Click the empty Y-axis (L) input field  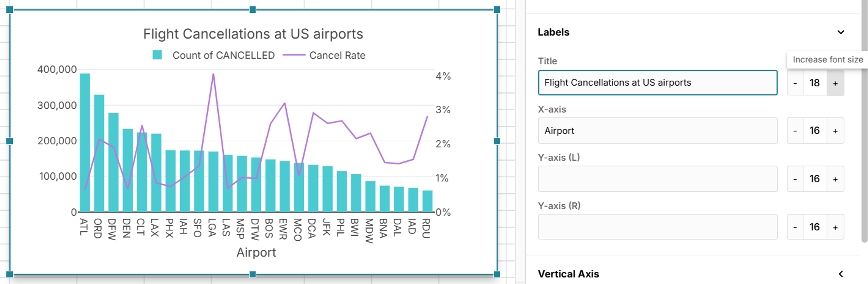click(657, 179)
